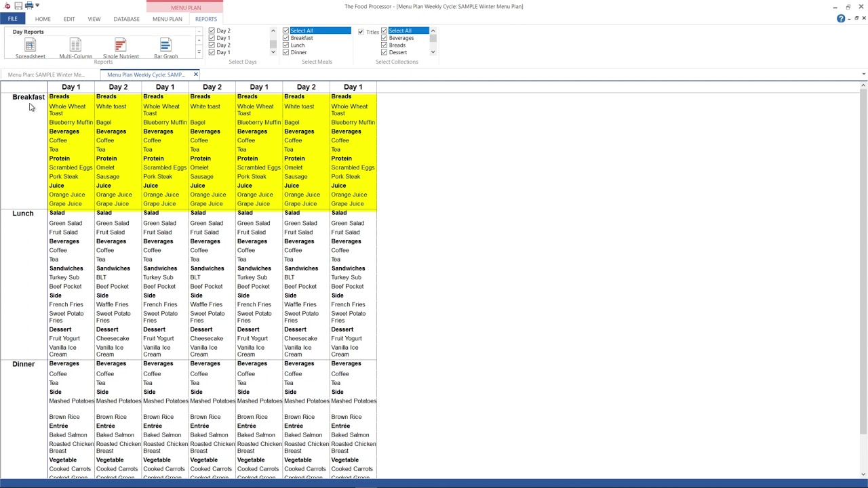This screenshot has width=868, height=488.
Task: Open the document tab list dropdown
Action: pos(863,75)
